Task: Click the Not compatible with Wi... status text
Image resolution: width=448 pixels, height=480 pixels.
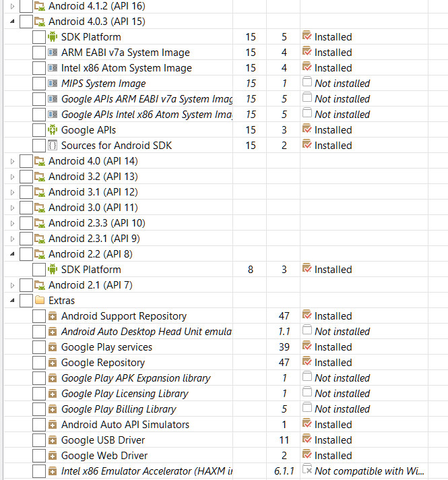Action: (369, 471)
